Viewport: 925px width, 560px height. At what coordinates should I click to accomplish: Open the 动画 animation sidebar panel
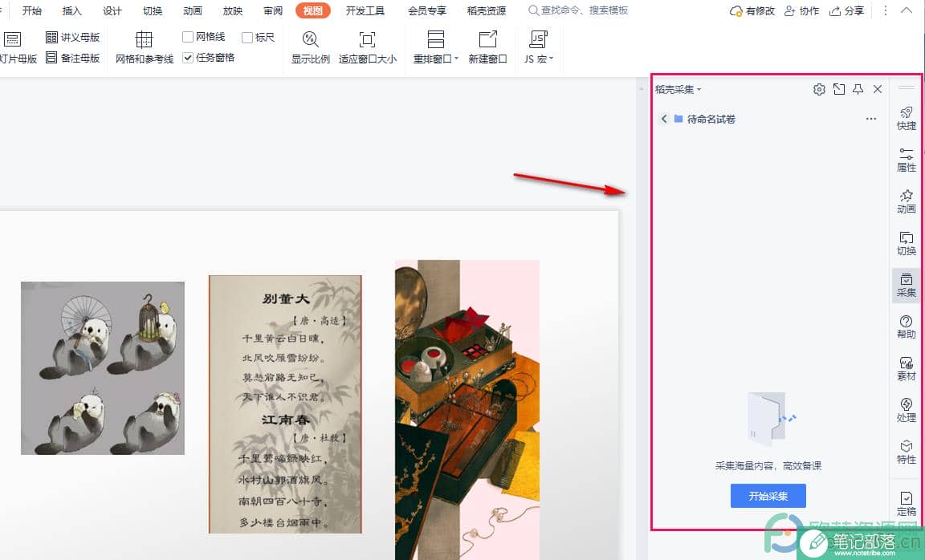click(x=906, y=201)
